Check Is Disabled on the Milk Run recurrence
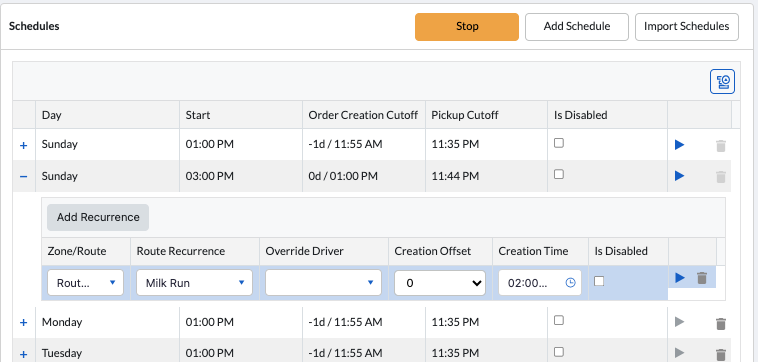 [x=599, y=281]
